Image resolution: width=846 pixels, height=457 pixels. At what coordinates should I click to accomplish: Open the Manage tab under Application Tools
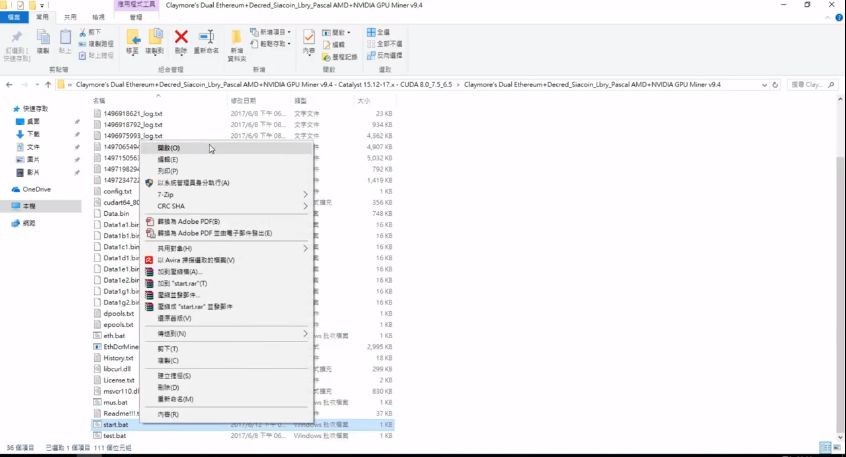point(135,17)
